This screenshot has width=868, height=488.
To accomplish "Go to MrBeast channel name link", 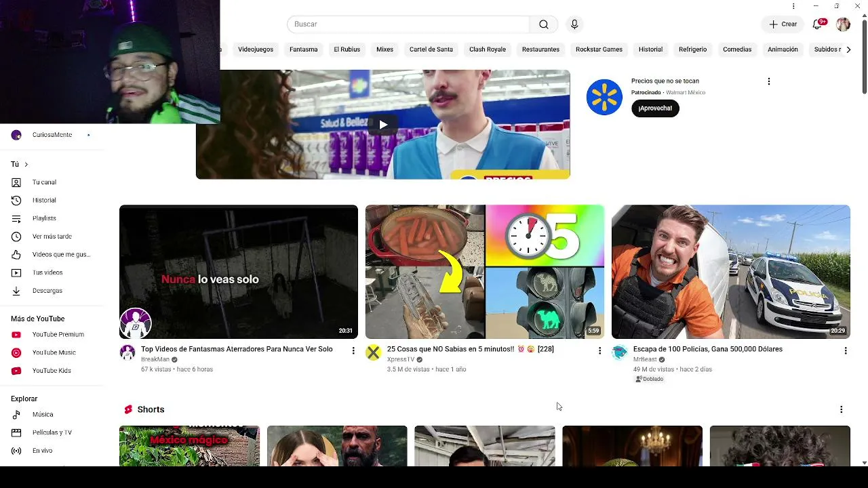I will click(x=645, y=360).
